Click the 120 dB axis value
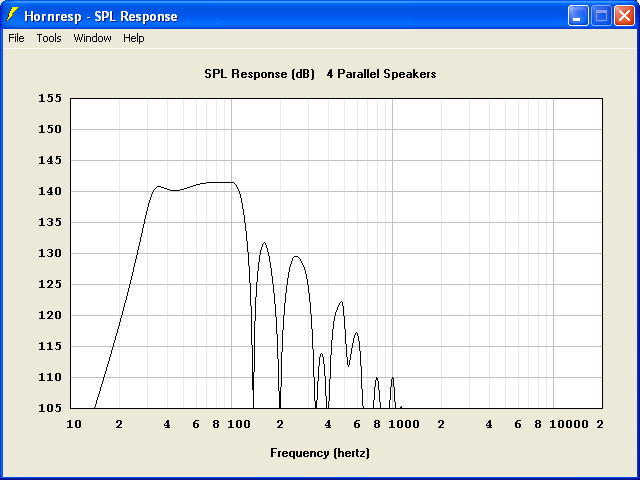Image resolution: width=640 pixels, height=480 pixels. pyautogui.click(x=50, y=315)
